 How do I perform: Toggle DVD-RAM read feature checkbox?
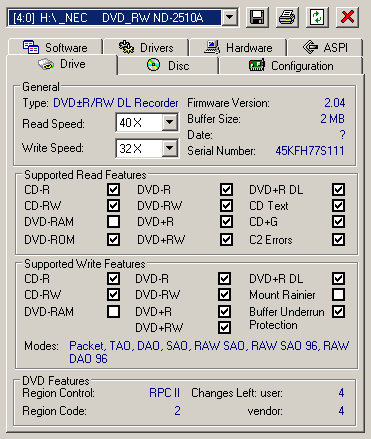(113, 221)
